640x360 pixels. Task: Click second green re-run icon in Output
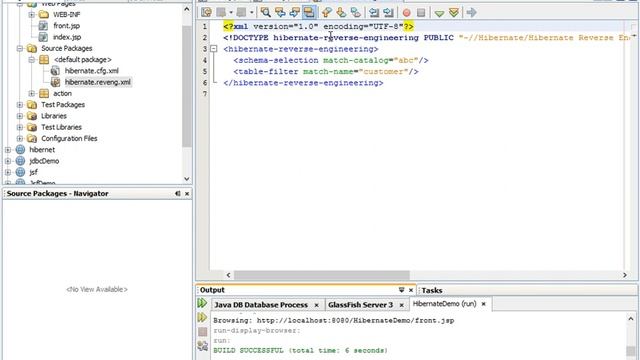[x=202, y=317]
